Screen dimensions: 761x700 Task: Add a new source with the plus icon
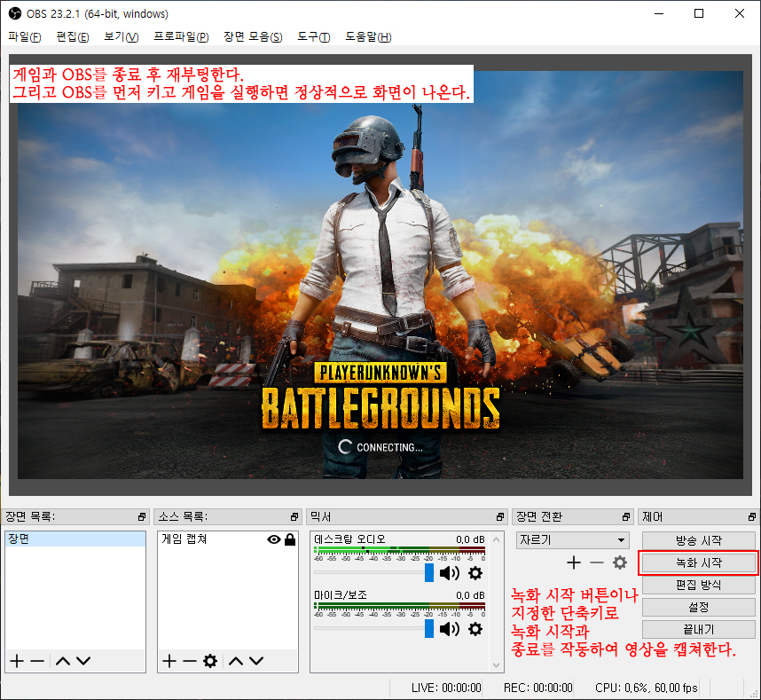click(x=169, y=661)
